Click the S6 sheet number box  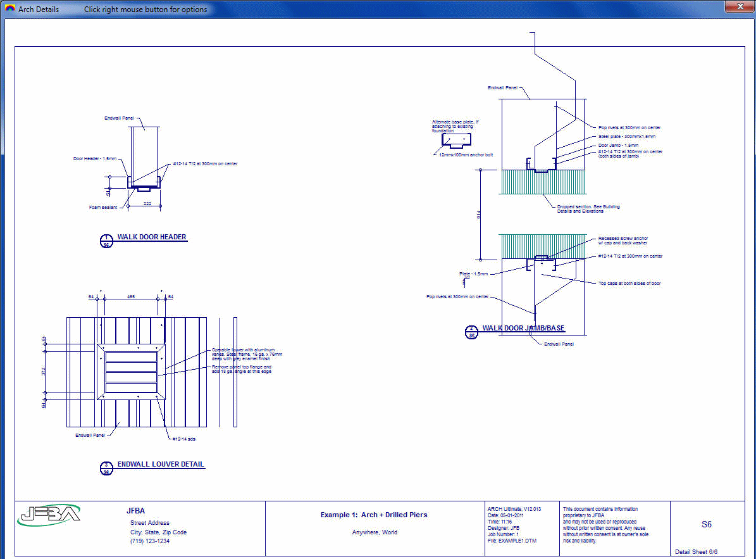706,524
